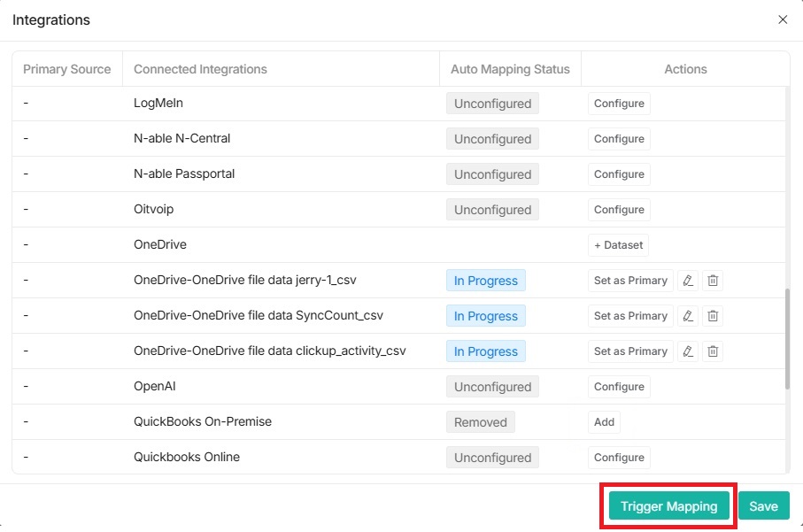Configure the N-able Passportal integration

point(618,174)
